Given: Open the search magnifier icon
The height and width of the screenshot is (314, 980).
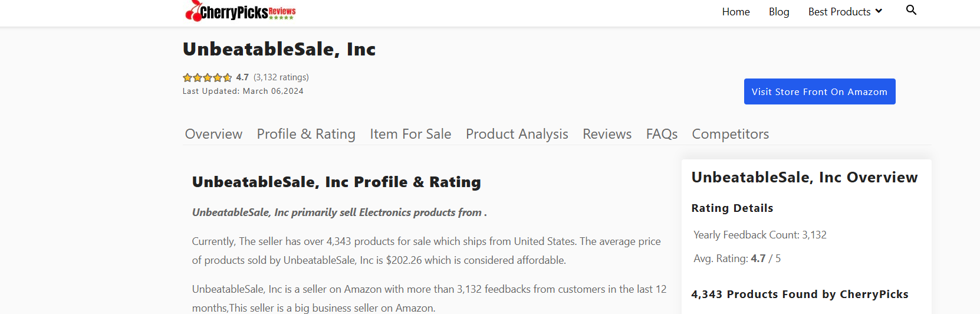Looking at the screenshot, I should click(911, 10).
